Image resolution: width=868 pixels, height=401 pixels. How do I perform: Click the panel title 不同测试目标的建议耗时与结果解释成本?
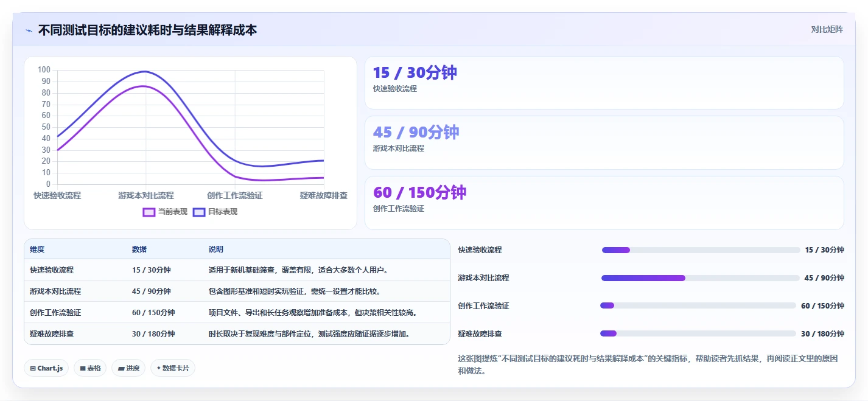[148, 30]
